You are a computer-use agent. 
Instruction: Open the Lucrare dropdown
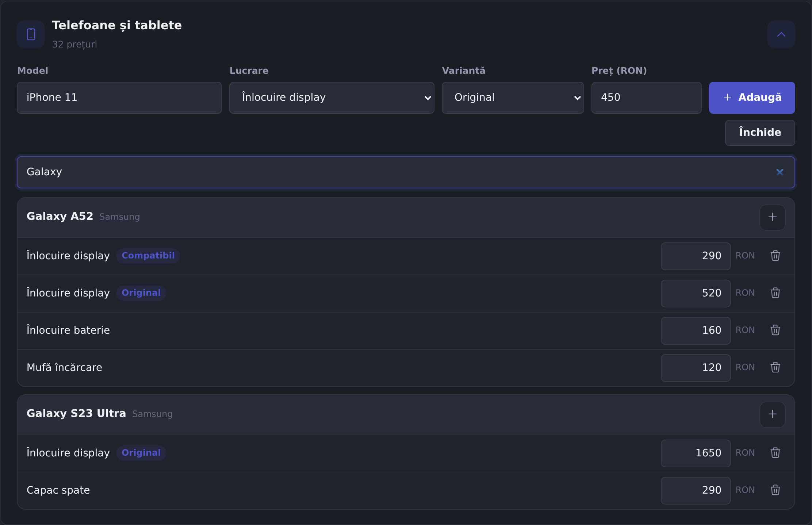click(332, 98)
